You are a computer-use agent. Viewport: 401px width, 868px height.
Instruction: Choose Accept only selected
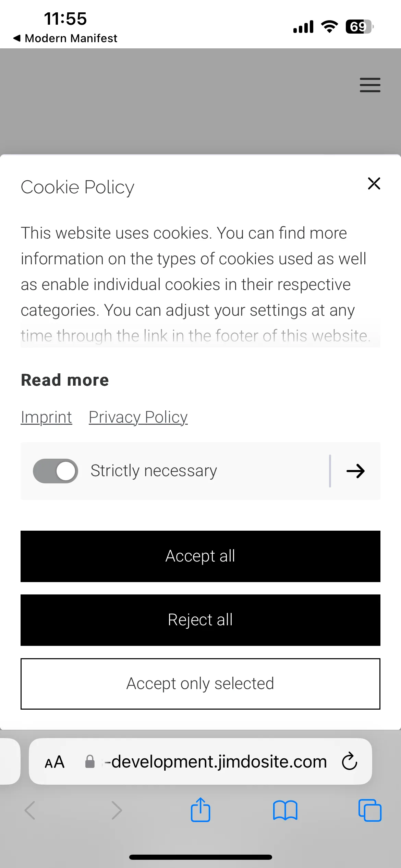(x=200, y=684)
